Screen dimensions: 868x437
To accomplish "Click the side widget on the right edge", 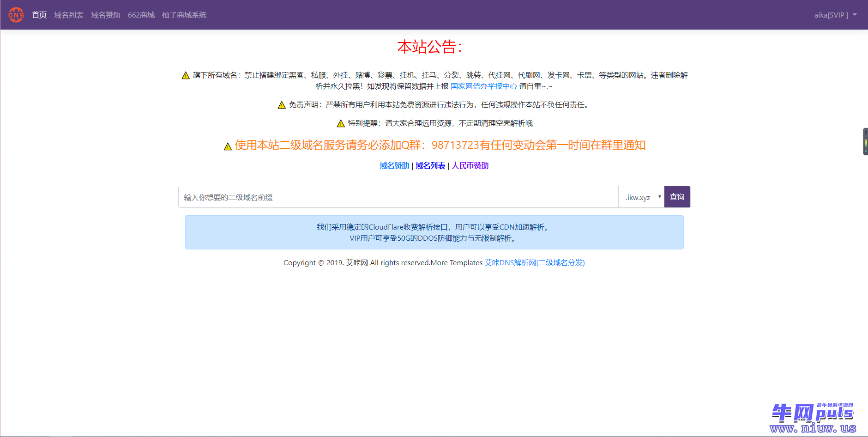I will pyautogui.click(x=866, y=141).
